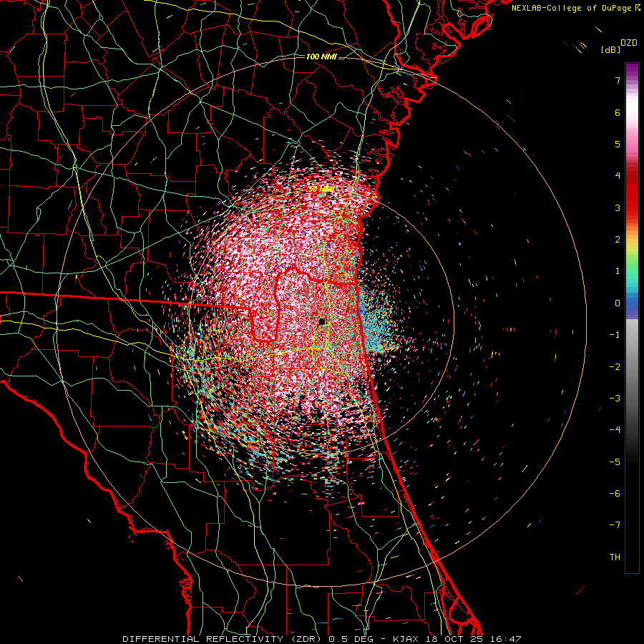Click the Differential Reflectivity caption at bottom
This screenshot has height=644, width=644.
(322, 639)
